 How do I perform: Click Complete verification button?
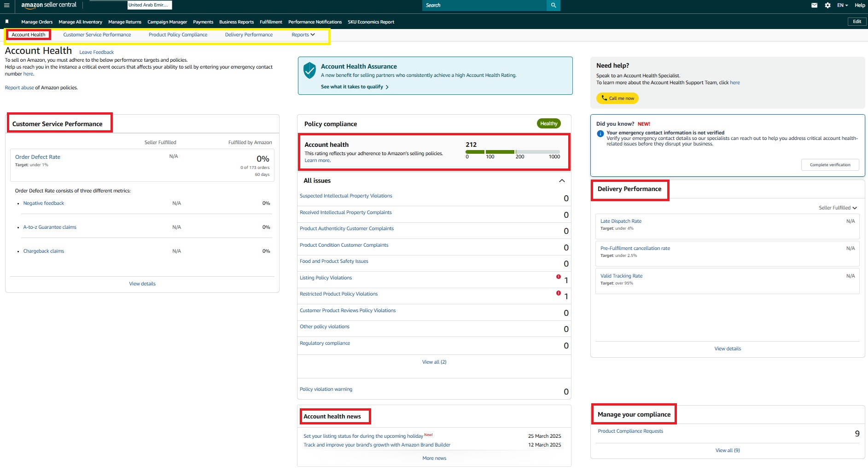point(830,165)
